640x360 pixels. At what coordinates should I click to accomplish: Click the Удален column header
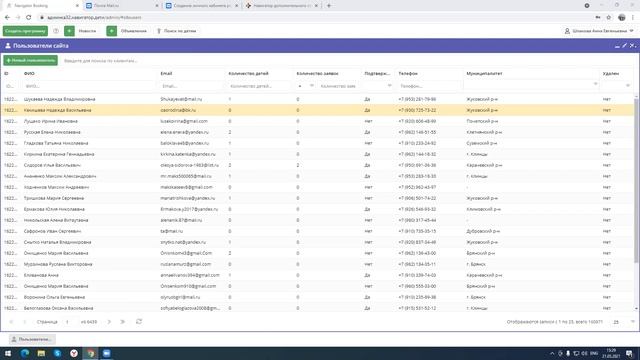pos(611,73)
